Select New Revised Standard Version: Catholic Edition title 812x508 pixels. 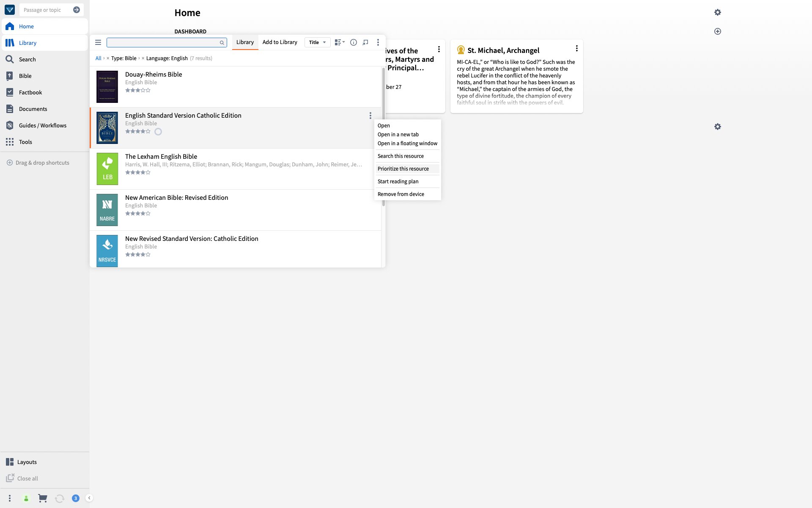click(192, 239)
